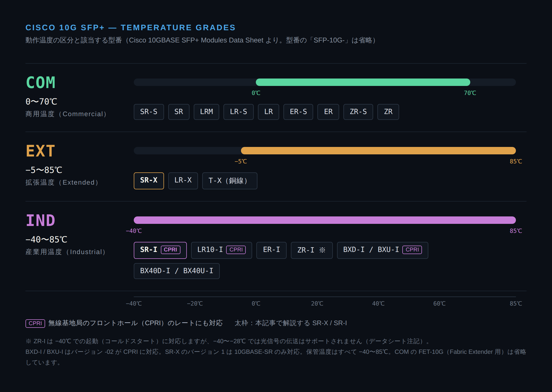Viewport: 552px width, 392px height.
Task: Click the 産業用温度（Industrial）label
Action: [x=66, y=252]
